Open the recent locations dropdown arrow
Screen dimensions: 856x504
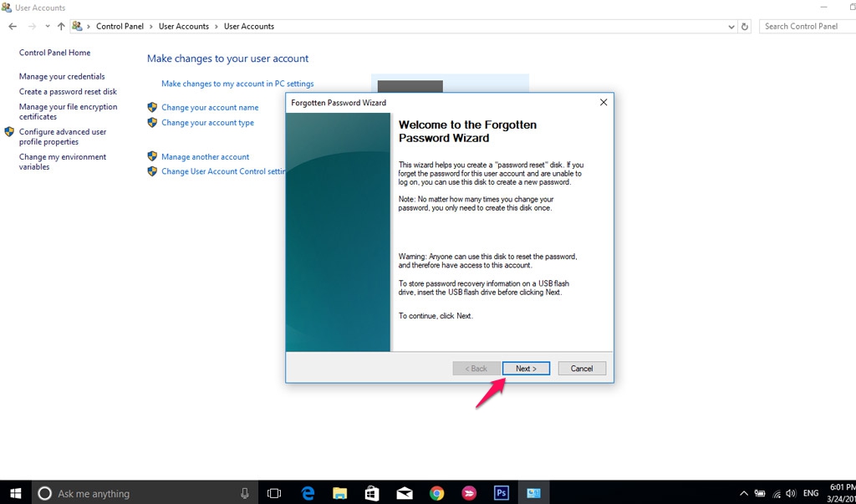click(47, 27)
